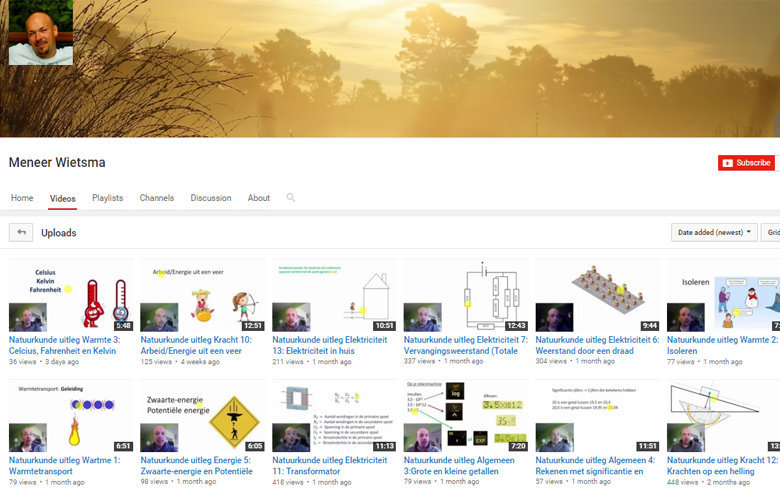Open the Warmtetransport Geleiding thumbnail
Screen dimensions: 780x488
71,416
